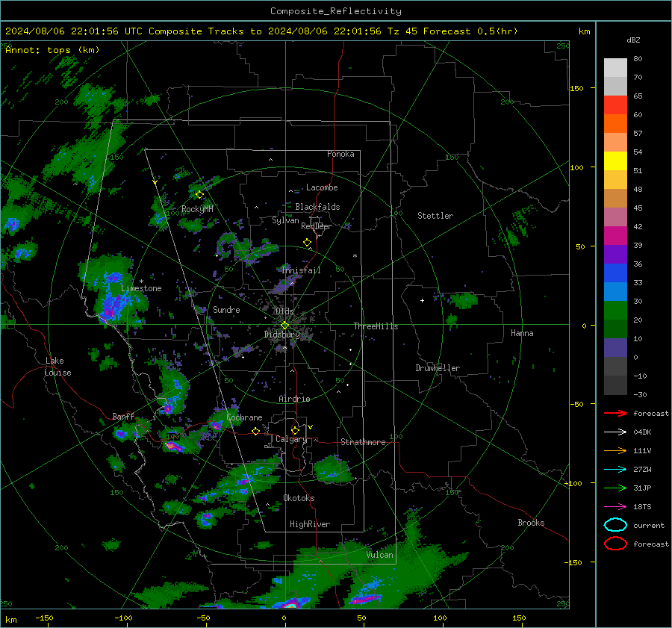Click the Calgary city label
Image resolution: width=672 pixels, height=628 pixels.
point(291,439)
